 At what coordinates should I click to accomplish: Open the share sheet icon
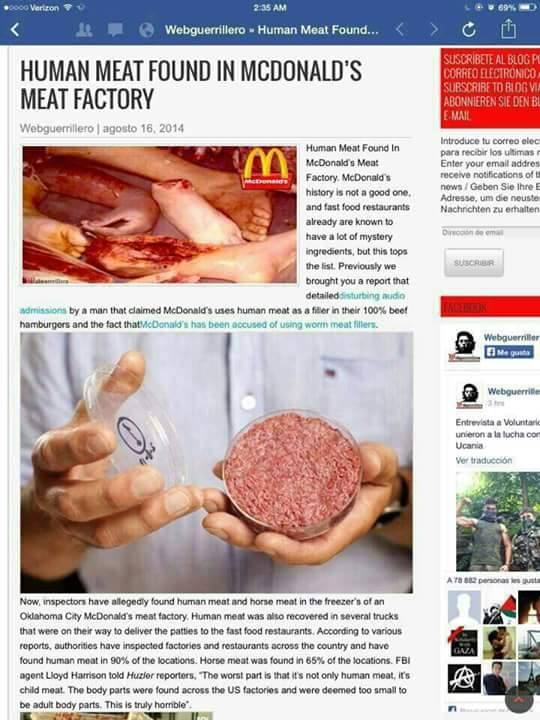pyautogui.click(x=508, y=29)
